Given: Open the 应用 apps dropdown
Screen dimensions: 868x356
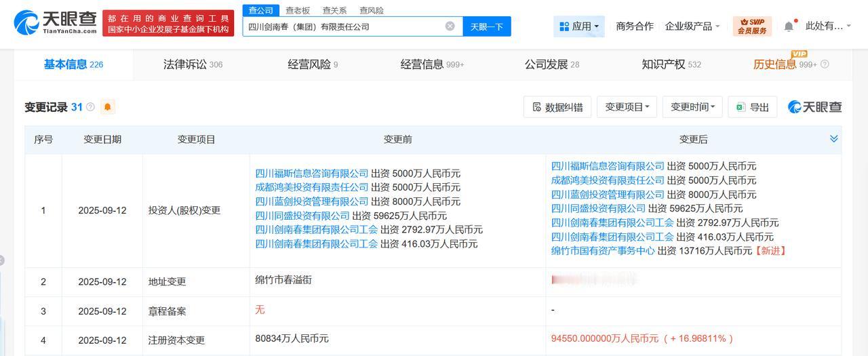Looking at the screenshot, I should coord(579,26).
